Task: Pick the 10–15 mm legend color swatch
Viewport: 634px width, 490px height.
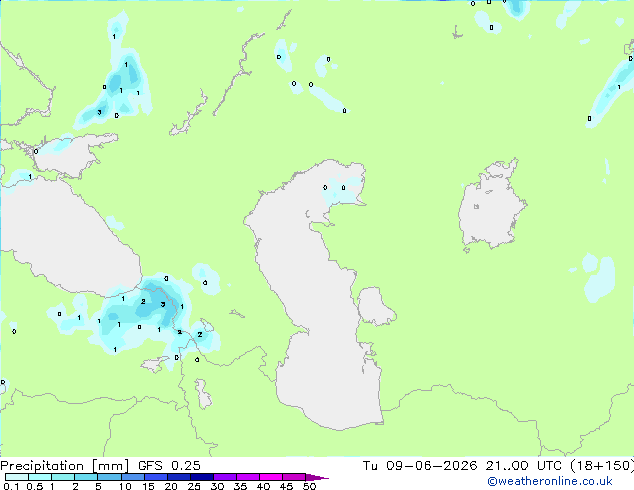Action: (132, 477)
